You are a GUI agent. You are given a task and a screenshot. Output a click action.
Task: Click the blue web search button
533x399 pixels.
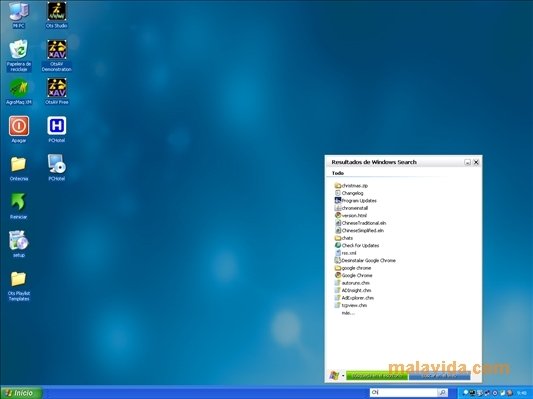pos(440,376)
